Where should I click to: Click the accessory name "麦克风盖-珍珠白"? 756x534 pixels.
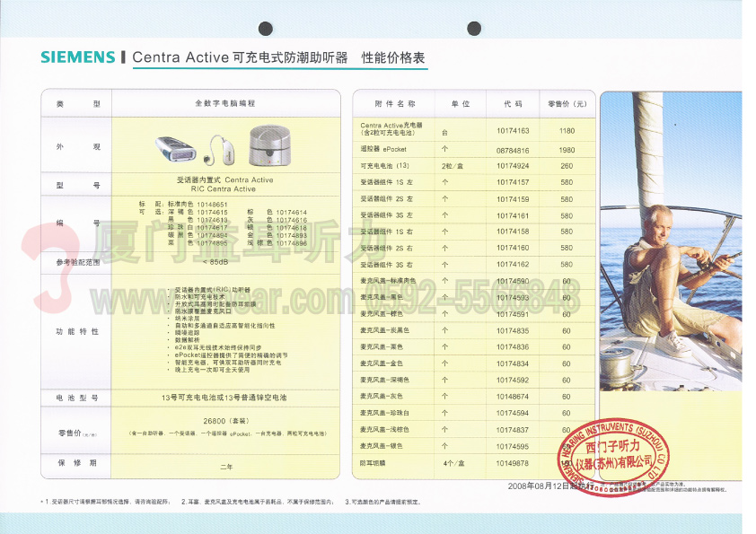click(385, 413)
